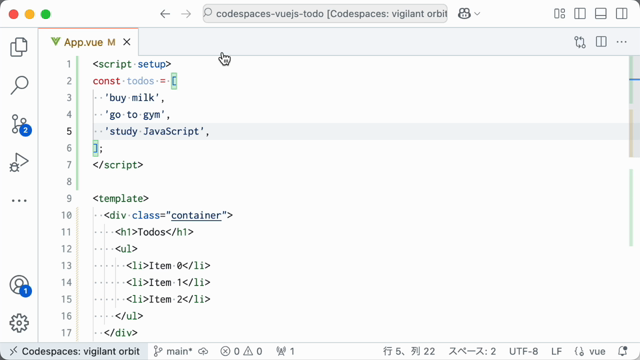Image resolution: width=640 pixels, height=360 pixels.
Task: Open Customize Layout button
Action: (x=560, y=13)
